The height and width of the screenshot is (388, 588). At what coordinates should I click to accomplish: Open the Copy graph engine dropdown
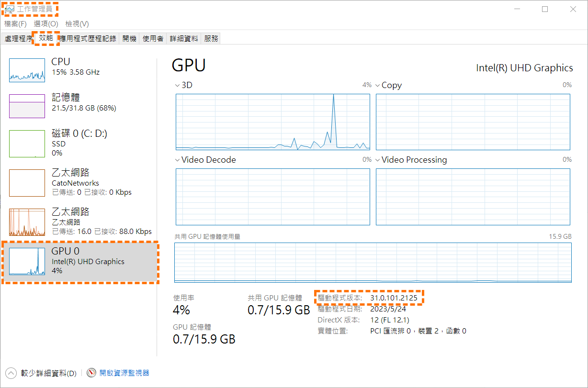point(378,85)
